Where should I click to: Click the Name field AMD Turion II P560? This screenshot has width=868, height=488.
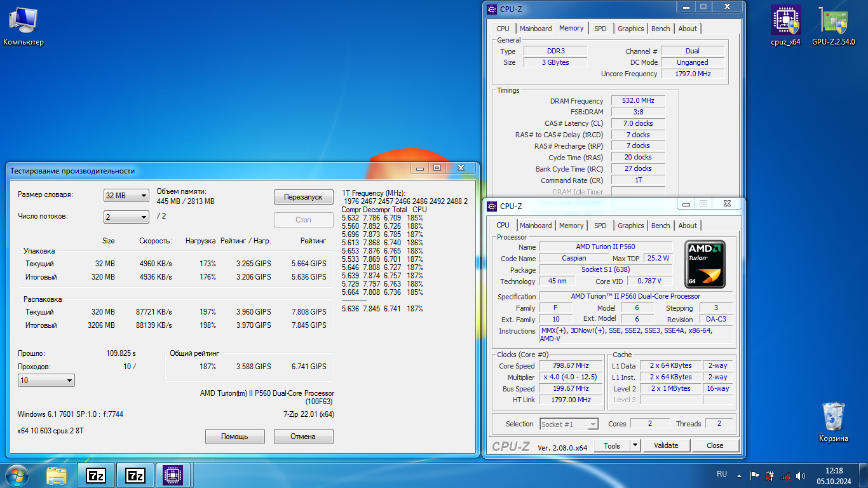tap(606, 247)
